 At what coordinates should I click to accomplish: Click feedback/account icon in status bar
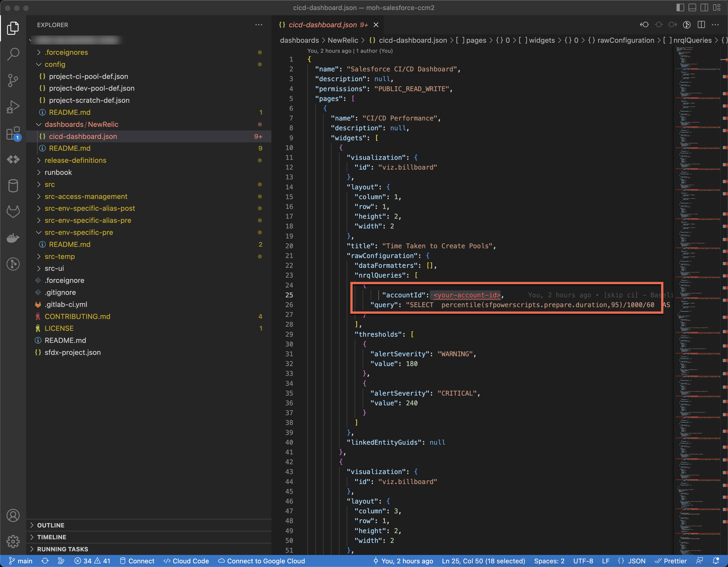coord(700,561)
